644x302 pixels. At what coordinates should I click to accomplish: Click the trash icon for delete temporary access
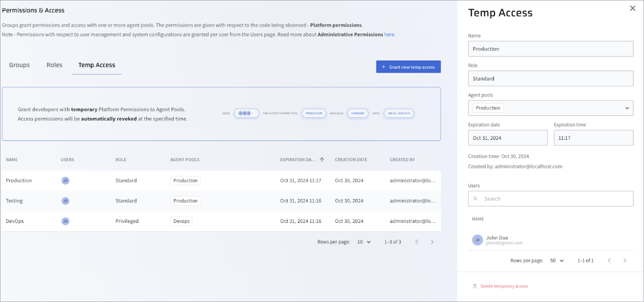(475, 286)
